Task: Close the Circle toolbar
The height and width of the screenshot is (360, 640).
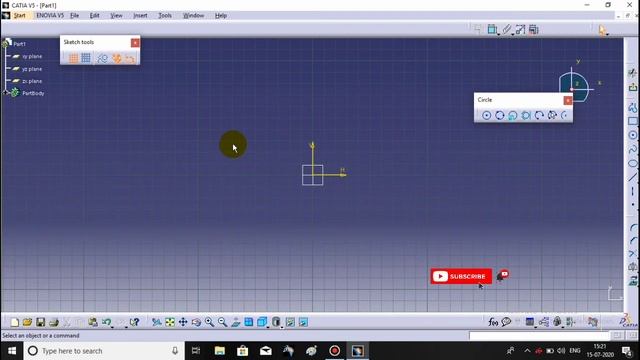Action: (x=568, y=100)
